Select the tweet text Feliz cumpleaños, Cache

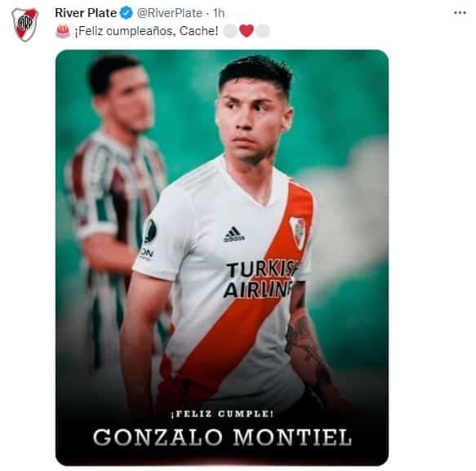pyautogui.click(x=146, y=31)
